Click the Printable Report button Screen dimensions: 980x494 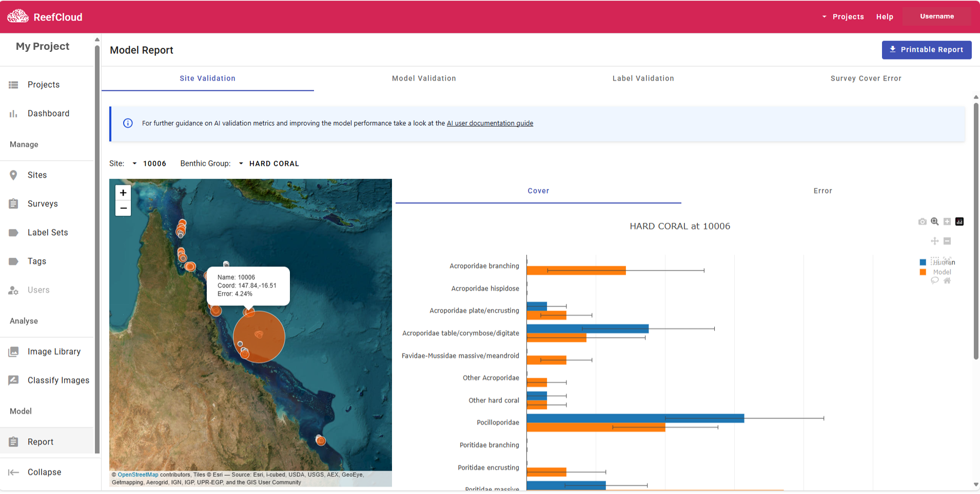click(926, 50)
